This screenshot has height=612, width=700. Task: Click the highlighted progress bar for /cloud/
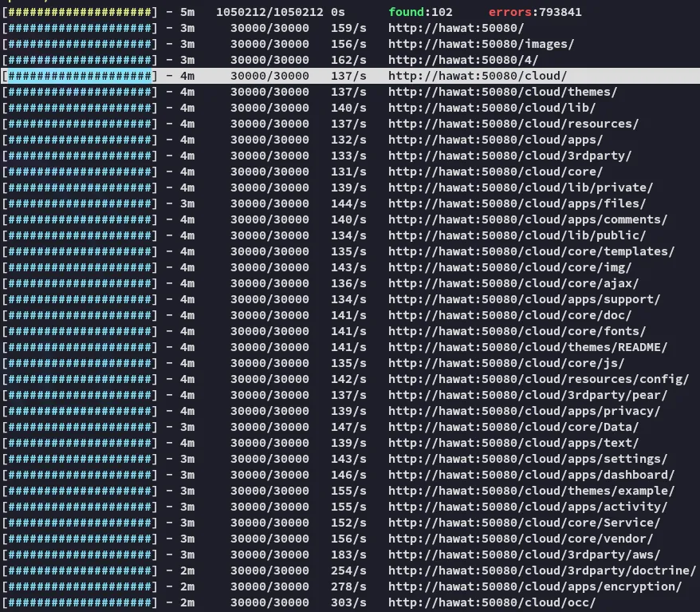pyautogui.click(x=80, y=76)
